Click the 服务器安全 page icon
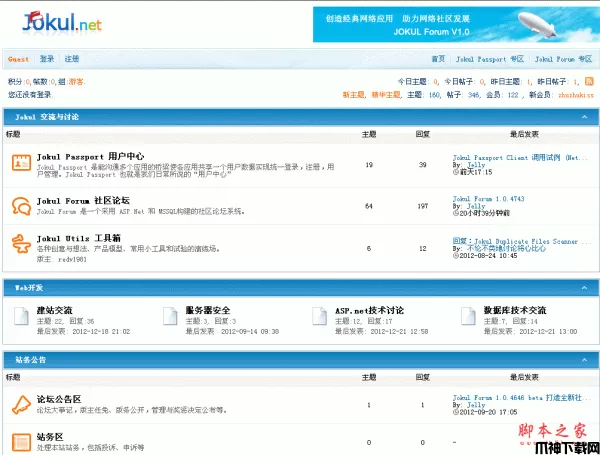The height and width of the screenshot is (455, 600). pos(170,317)
